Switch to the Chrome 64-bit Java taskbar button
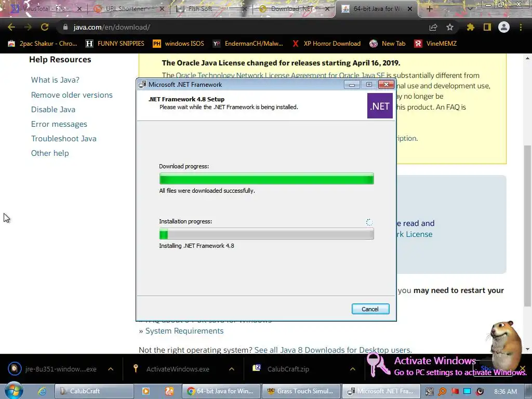Screen dimensions: 532x399 click(x=221, y=391)
